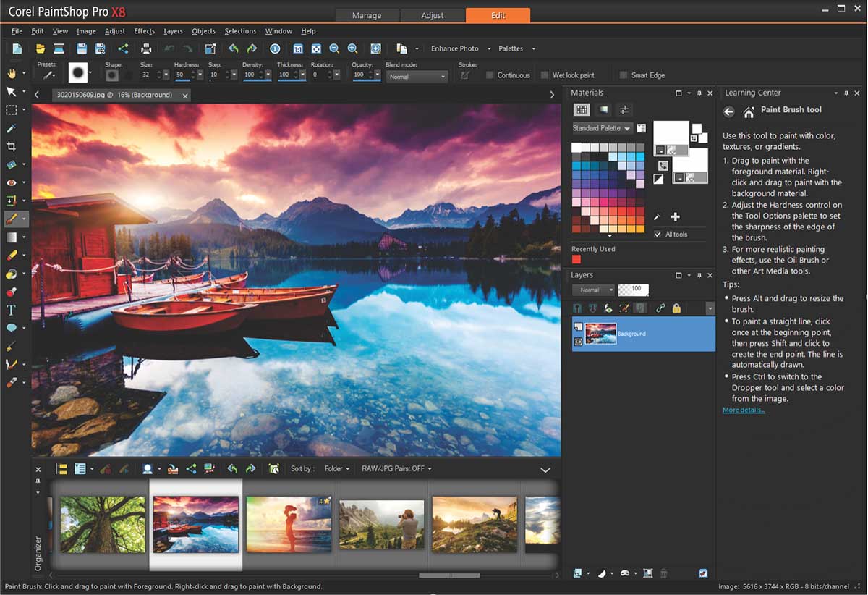Switch to the Adjust tab
Viewport: 868px width, 595px height.
[433, 15]
